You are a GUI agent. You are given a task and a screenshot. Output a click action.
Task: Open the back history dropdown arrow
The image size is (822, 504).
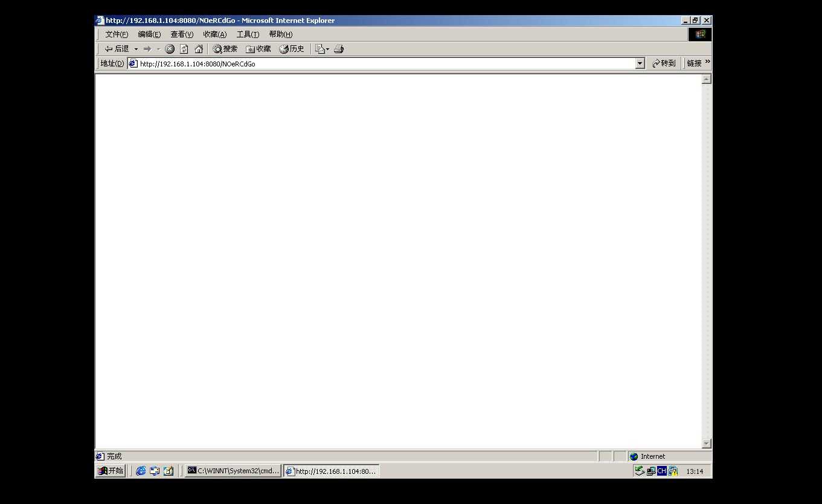tap(136, 49)
